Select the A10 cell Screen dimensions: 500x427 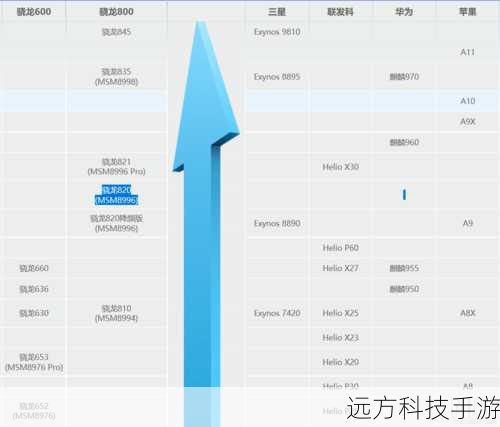pyautogui.click(x=468, y=101)
